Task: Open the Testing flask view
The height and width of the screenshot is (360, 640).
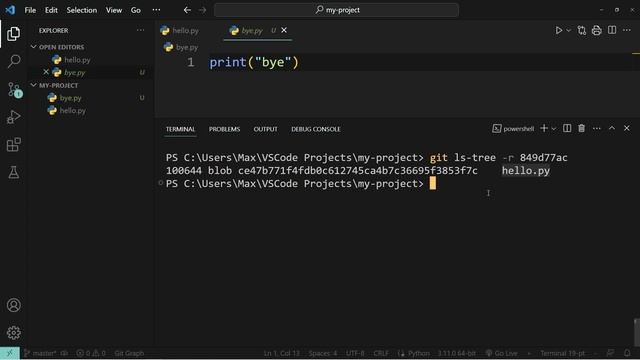Action: tap(13, 172)
